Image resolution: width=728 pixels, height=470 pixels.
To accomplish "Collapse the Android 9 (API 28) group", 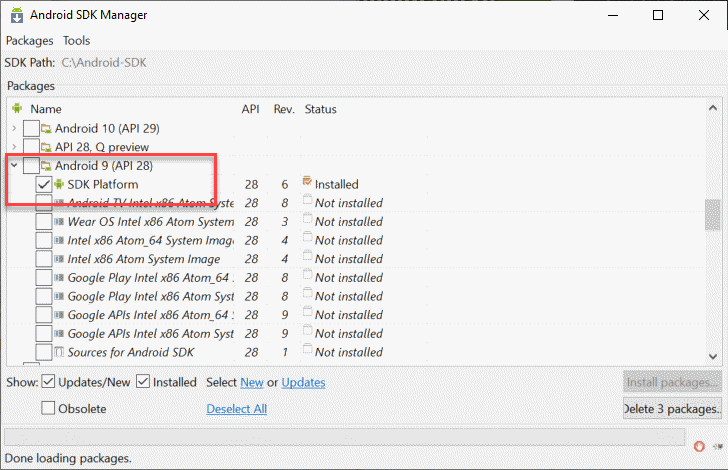I will [x=14, y=165].
